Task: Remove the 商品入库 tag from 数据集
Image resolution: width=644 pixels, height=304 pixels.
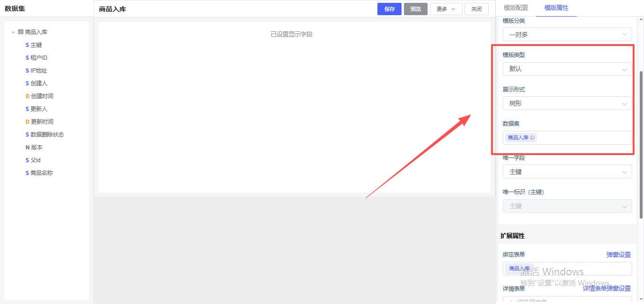Action: (533, 138)
